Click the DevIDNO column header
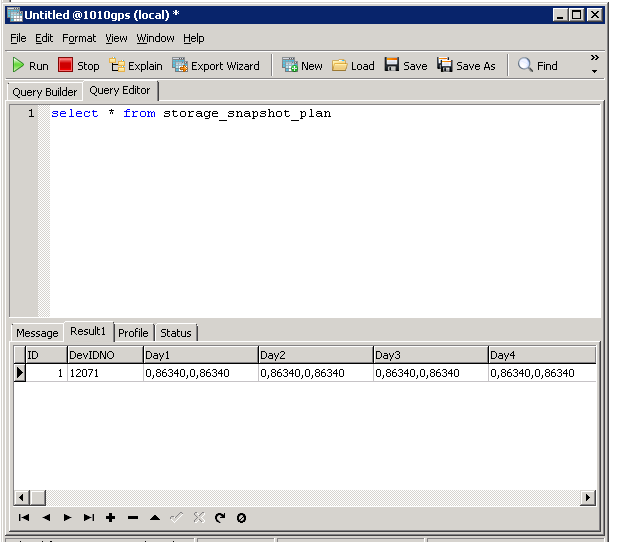The image size is (633, 542). 105,355
